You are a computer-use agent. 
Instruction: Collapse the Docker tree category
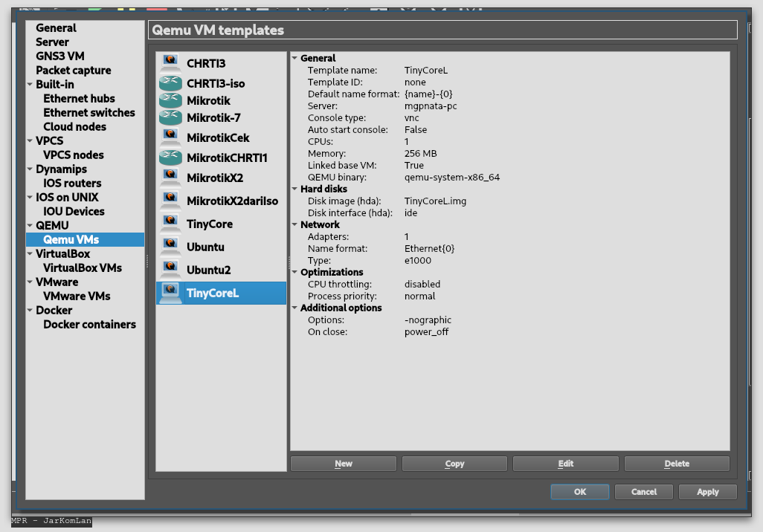(x=30, y=311)
